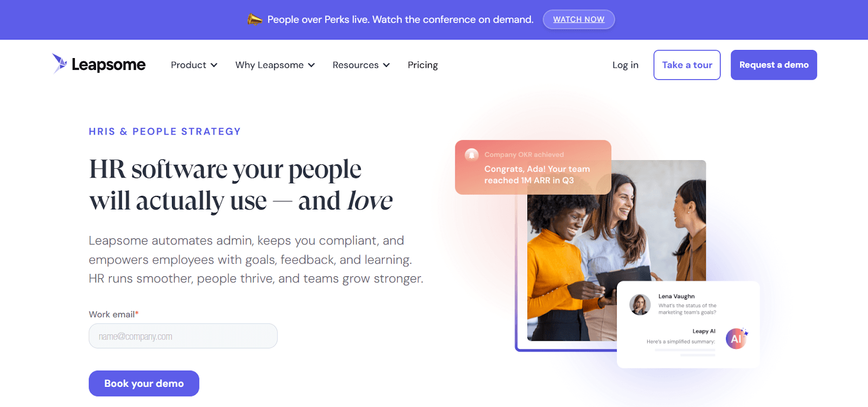Click the Leapy AI chat summary card
Viewport: 868px width, 407px height.
pos(688,325)
